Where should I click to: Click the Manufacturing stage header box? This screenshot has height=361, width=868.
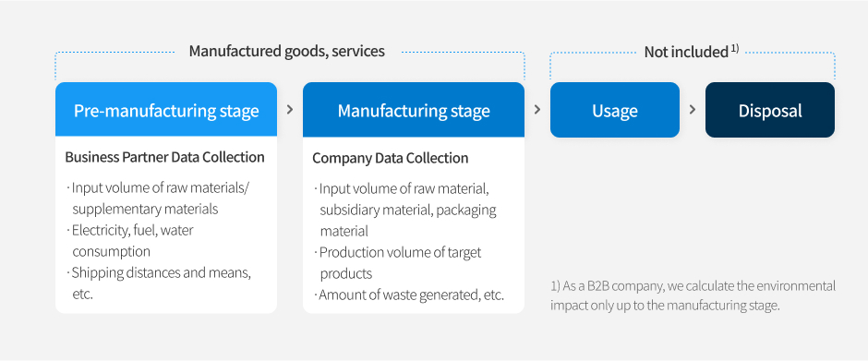414,110
